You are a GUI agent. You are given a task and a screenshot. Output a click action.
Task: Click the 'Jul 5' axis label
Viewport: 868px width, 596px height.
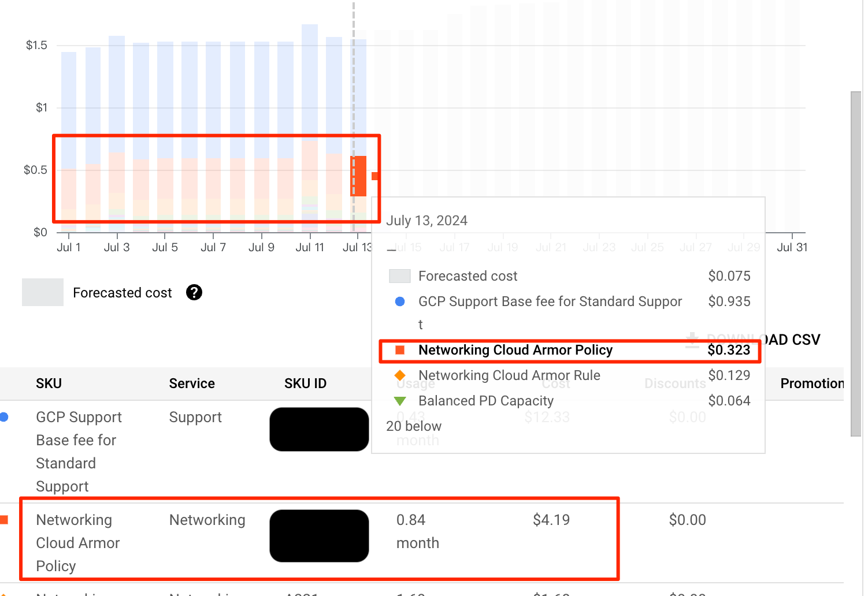165,247
